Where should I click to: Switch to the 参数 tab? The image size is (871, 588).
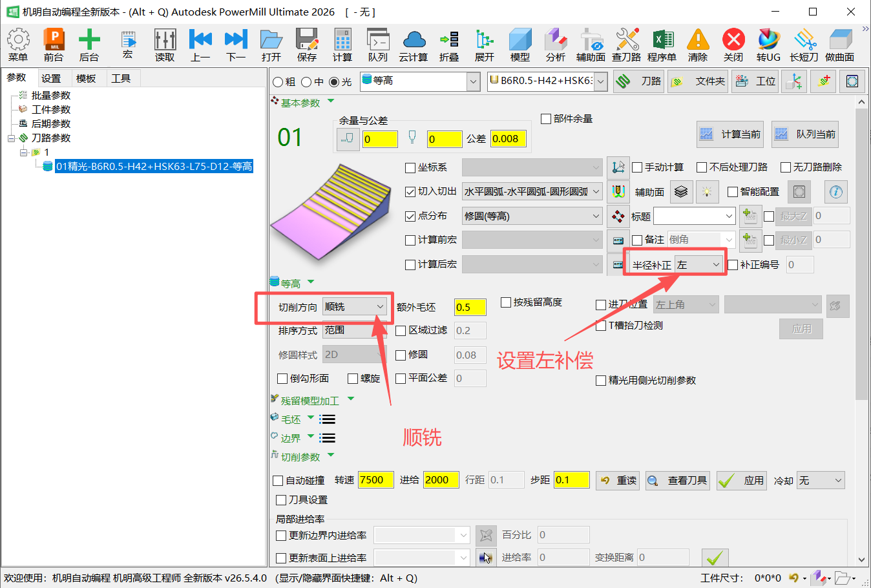[x=17, y=78]
